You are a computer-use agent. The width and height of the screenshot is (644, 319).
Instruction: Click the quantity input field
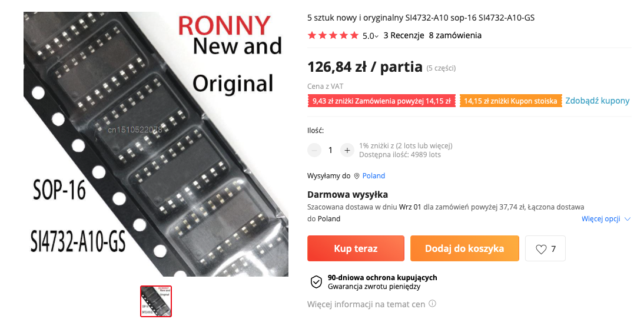point(330,150)
